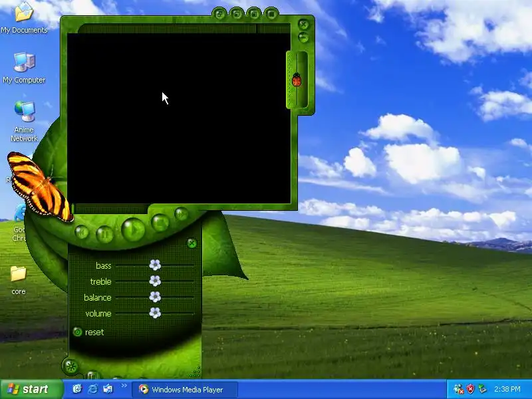The width and height of the screenshot is (532, 399).
Task: Click the 'volume' label
Action: [x=98, y=313]
